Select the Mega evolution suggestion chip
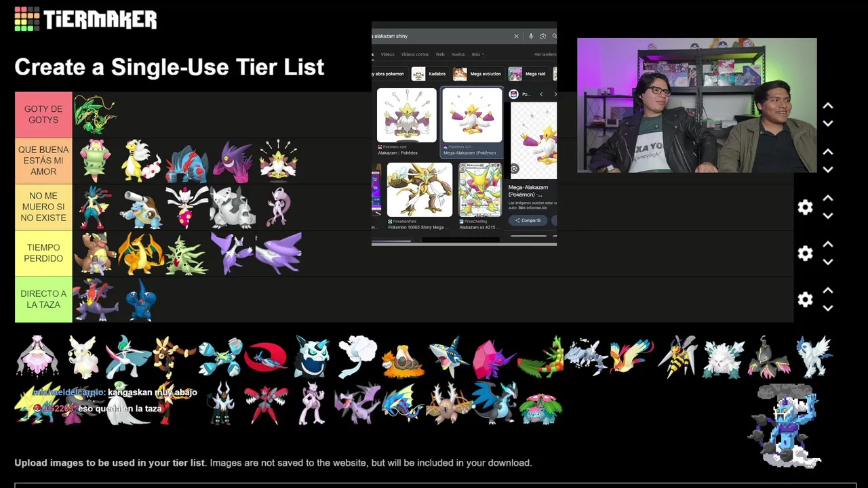Screen dimensions: 868x488 pyautogui.click(x=478, y=74)
